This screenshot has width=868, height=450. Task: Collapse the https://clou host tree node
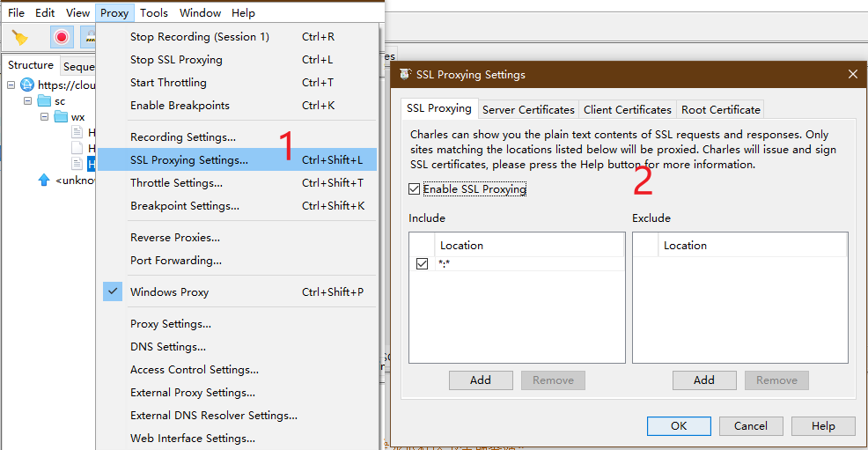[x=11, y=85]
